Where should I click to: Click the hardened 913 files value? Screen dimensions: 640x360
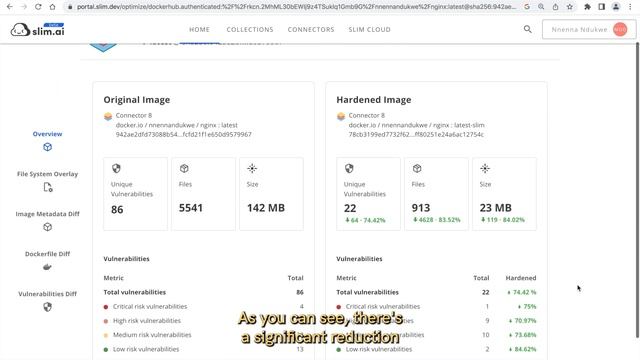click(421, 208)
